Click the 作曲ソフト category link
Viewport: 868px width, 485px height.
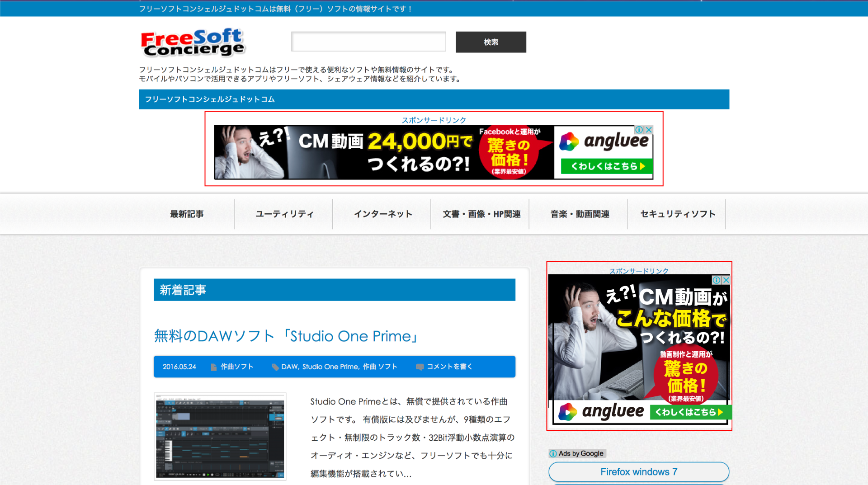click(x=237, y=367)
